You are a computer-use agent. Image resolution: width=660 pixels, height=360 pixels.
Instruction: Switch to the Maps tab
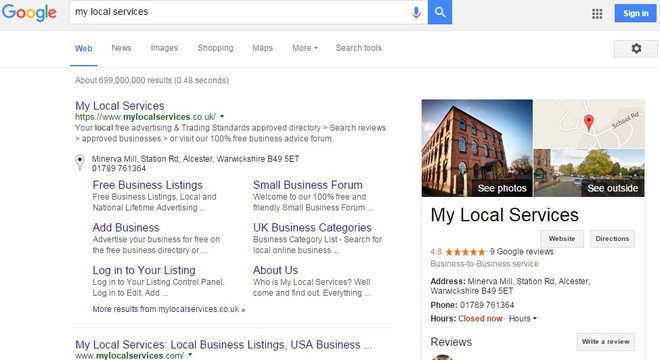click(263, 48)
